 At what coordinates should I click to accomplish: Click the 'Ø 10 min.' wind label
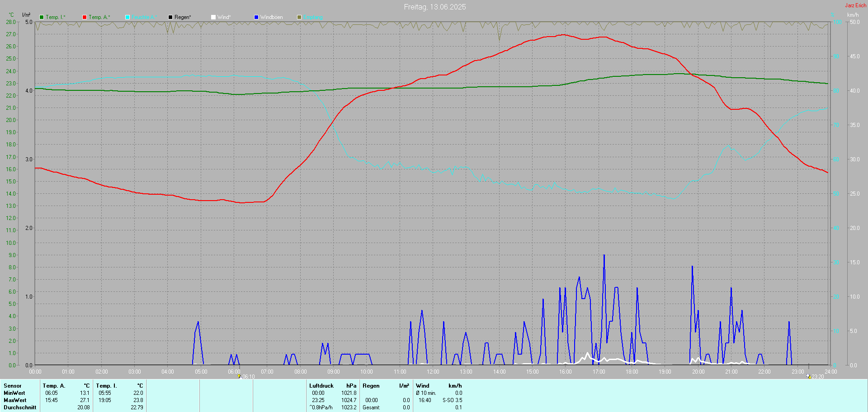[x=426, y=393]
